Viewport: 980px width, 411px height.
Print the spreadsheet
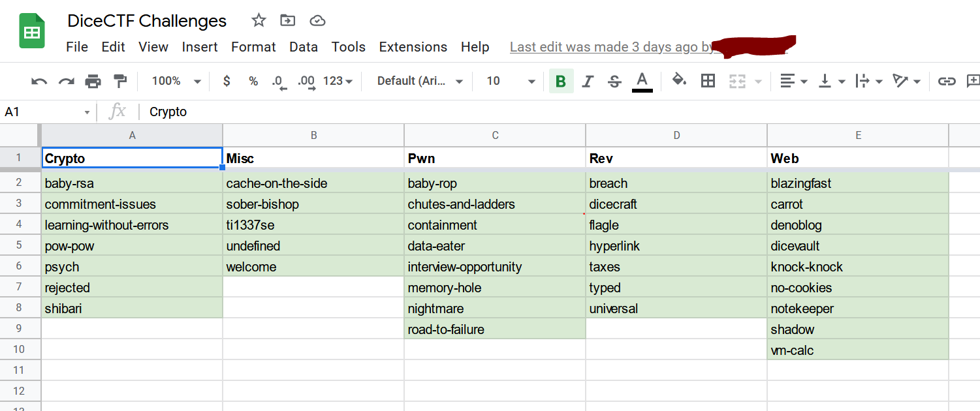[x=93, y=81]
